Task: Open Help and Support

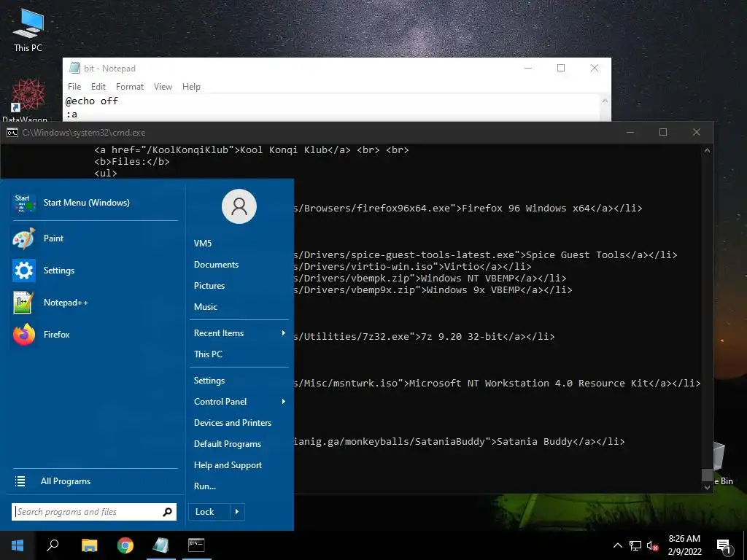Action: click(239, 465)
